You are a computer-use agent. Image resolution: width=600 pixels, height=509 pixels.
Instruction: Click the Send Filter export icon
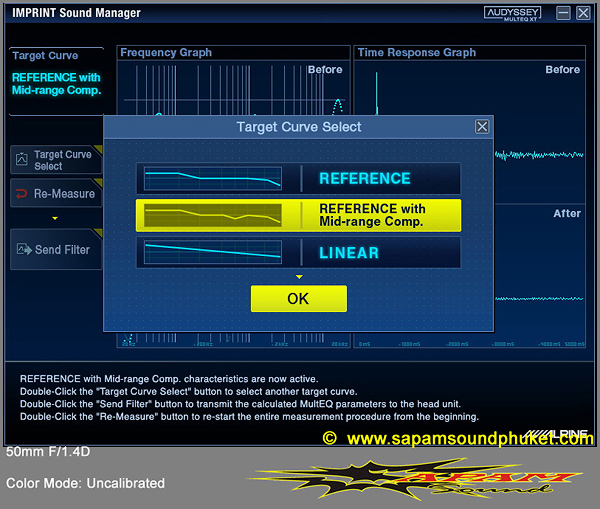[x=24, y=250]
